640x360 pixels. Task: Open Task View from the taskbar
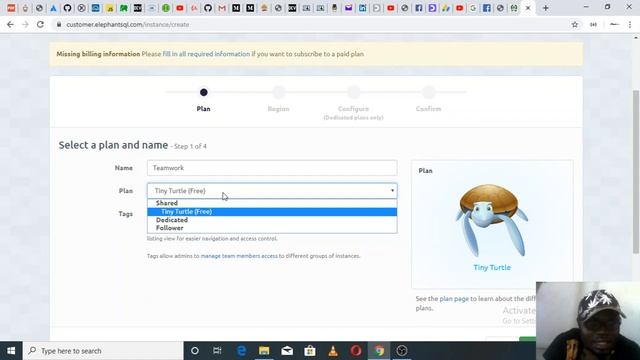(217, 351)
